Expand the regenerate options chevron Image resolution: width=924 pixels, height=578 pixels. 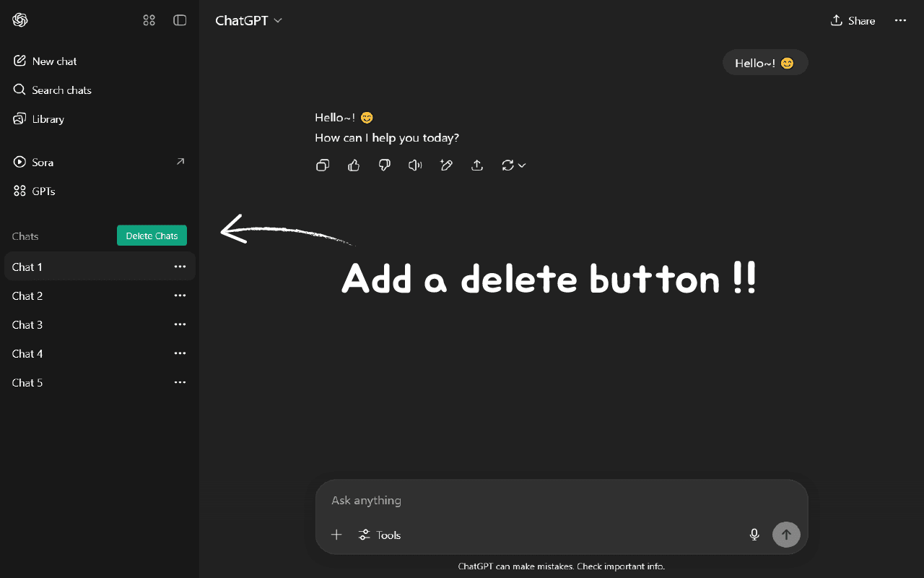pyautogui.click(x=522, y=165)
